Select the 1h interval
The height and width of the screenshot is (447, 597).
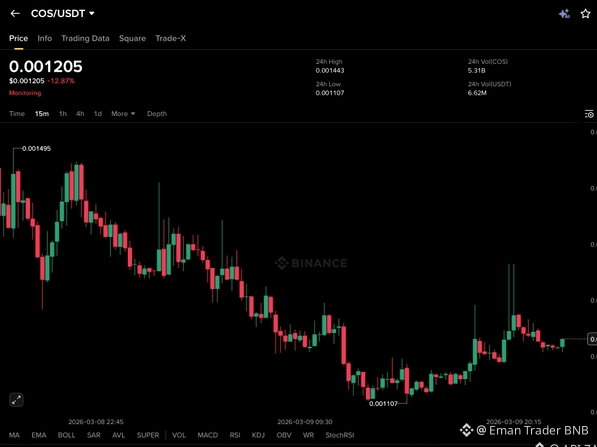point(63,114)
